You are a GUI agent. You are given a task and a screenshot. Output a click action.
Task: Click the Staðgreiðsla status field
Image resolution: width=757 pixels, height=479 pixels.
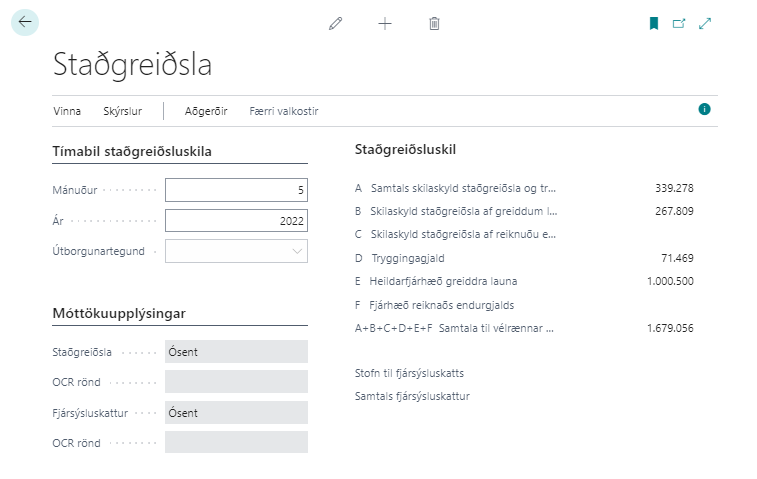click(x=236, y=352)
